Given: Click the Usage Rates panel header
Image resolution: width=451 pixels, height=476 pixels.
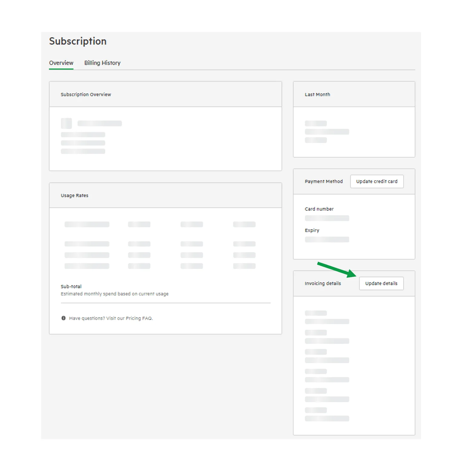Looking at the screenshot, I should tap(166, 195).
